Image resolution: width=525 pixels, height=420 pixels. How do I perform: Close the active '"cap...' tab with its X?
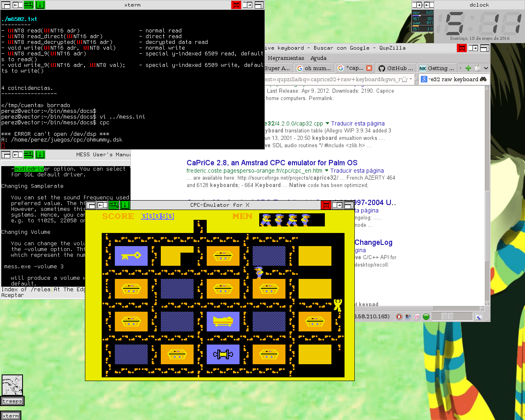click(x=369, y=68)
